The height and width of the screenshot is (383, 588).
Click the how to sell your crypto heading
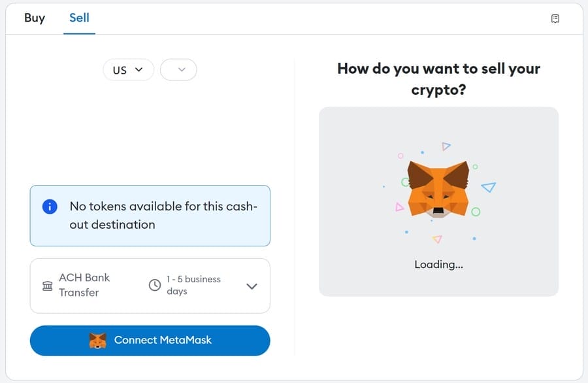pos(438,78)
